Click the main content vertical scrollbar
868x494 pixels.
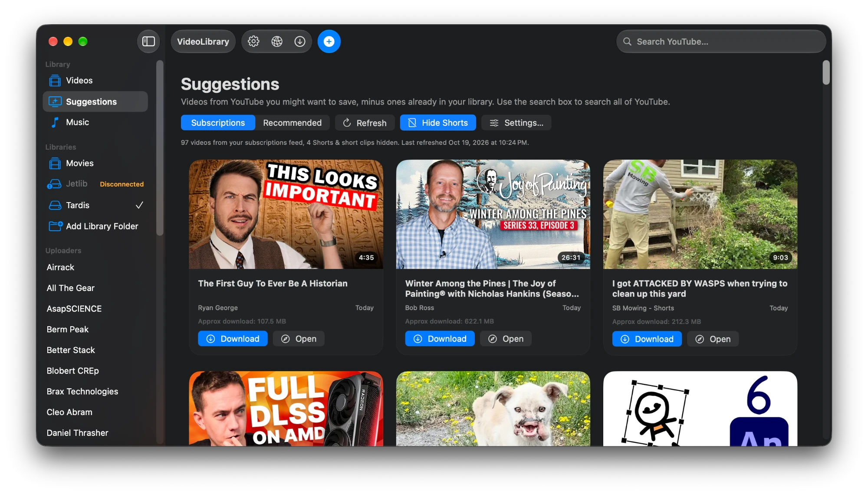point(826,73)
